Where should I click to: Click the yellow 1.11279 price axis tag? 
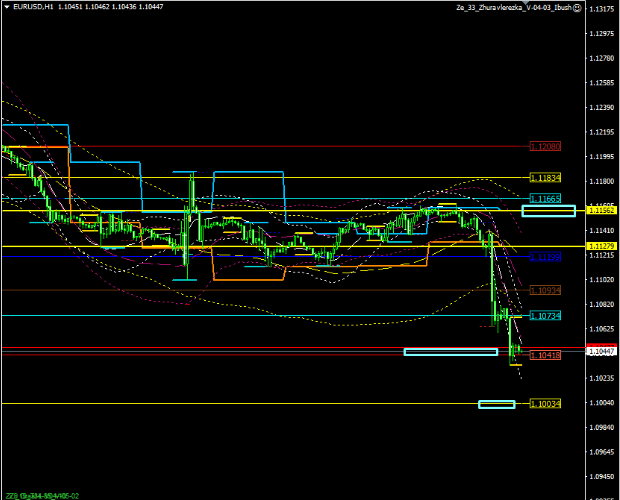pyautogui.click(x=602, y=246)
